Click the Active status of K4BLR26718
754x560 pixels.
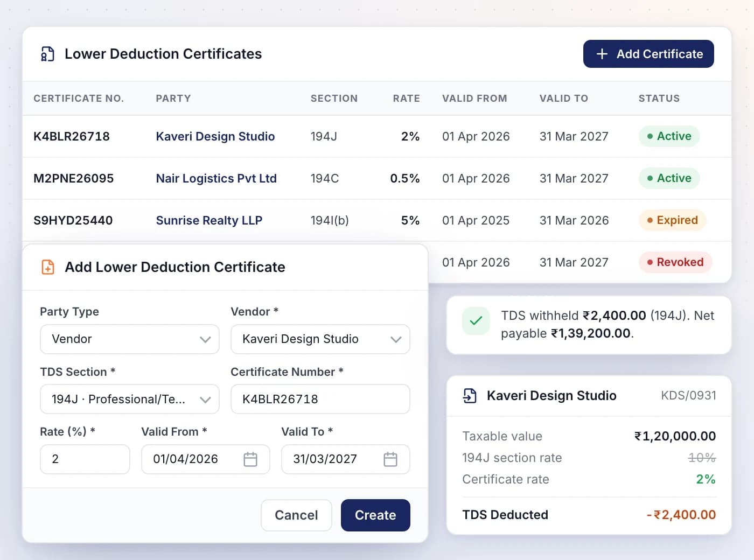point(669,136)
